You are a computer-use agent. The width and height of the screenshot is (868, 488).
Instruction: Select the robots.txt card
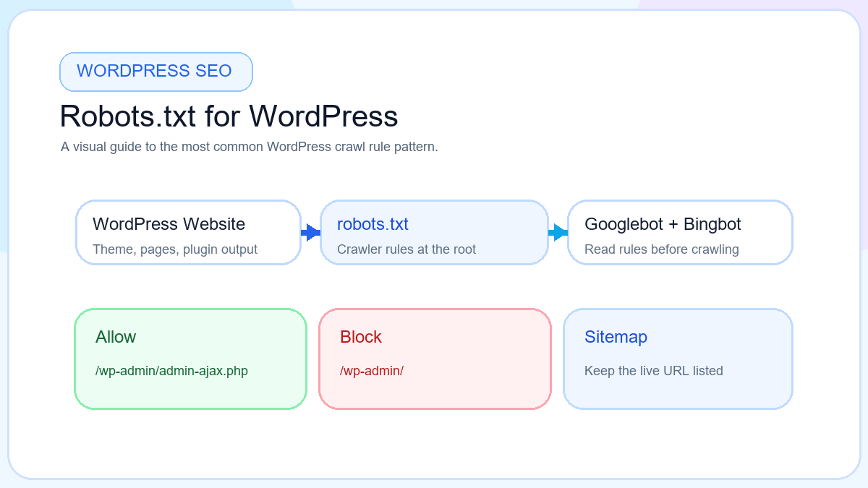[434, 232]
